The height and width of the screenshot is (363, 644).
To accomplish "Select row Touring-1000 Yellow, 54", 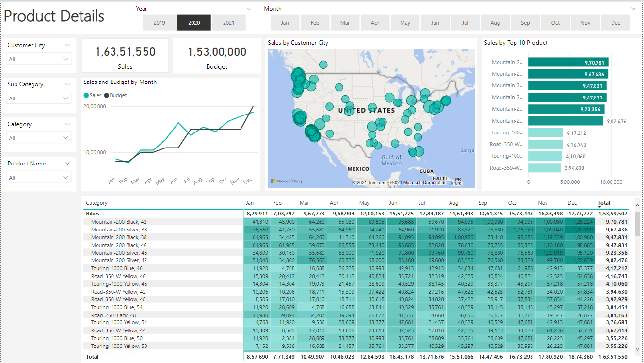I will click(119, 322).
